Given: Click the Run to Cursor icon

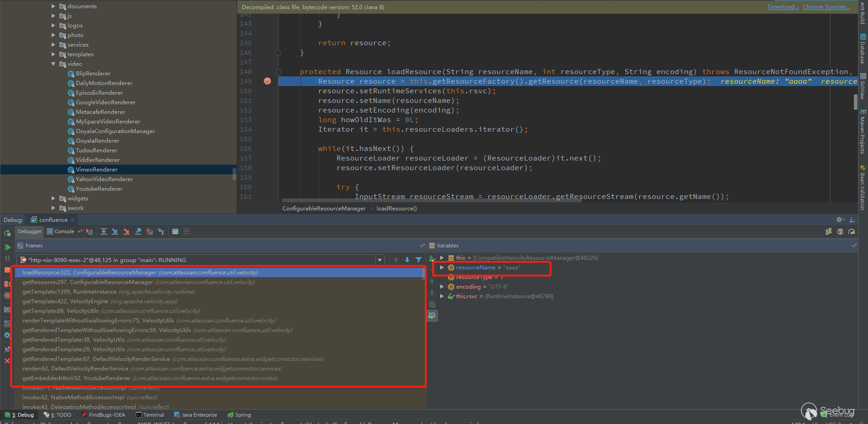Looking at the screenshot, I should pyautogui.click(x=161, y=231).
